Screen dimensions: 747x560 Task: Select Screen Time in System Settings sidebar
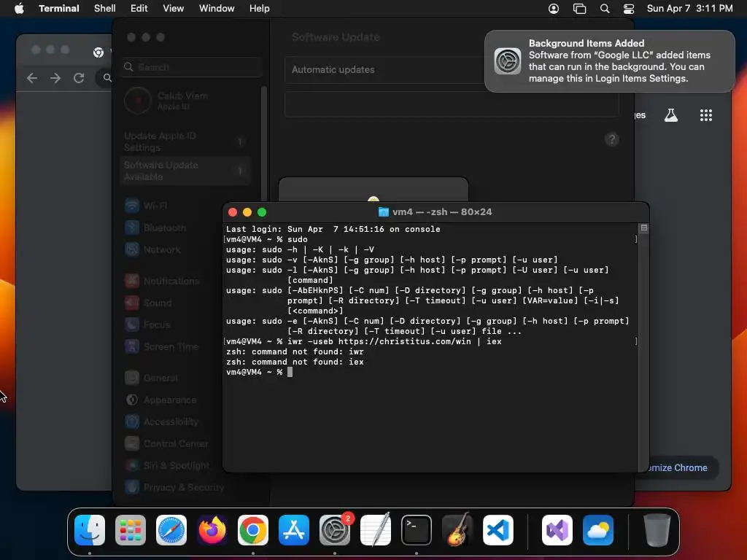coord(186,346)
